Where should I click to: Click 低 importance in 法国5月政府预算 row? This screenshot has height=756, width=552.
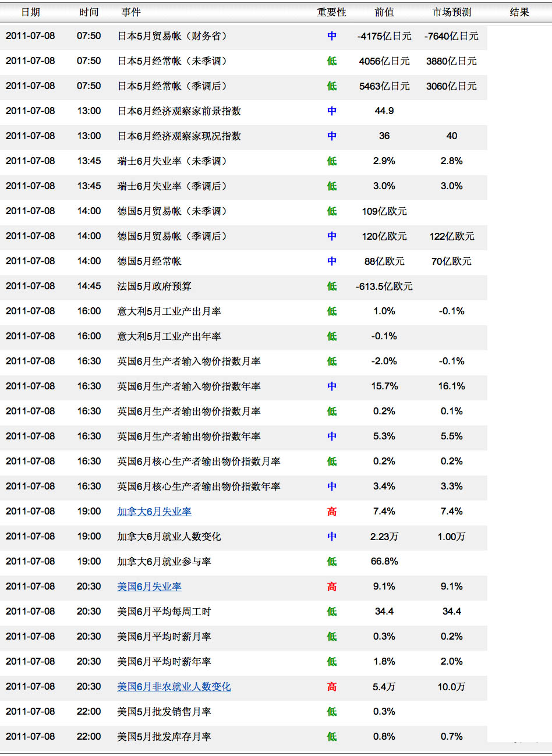click(x=332, y=286)
